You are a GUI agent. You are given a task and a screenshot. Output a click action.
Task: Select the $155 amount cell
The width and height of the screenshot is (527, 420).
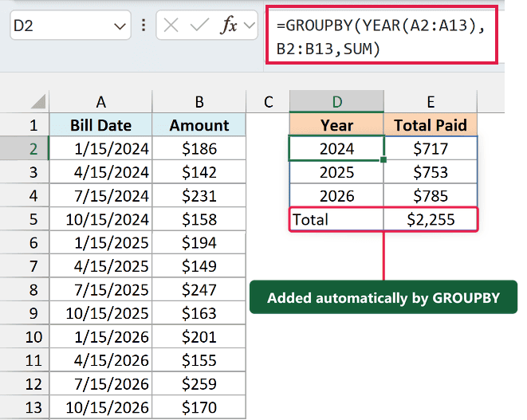point(199,360)
